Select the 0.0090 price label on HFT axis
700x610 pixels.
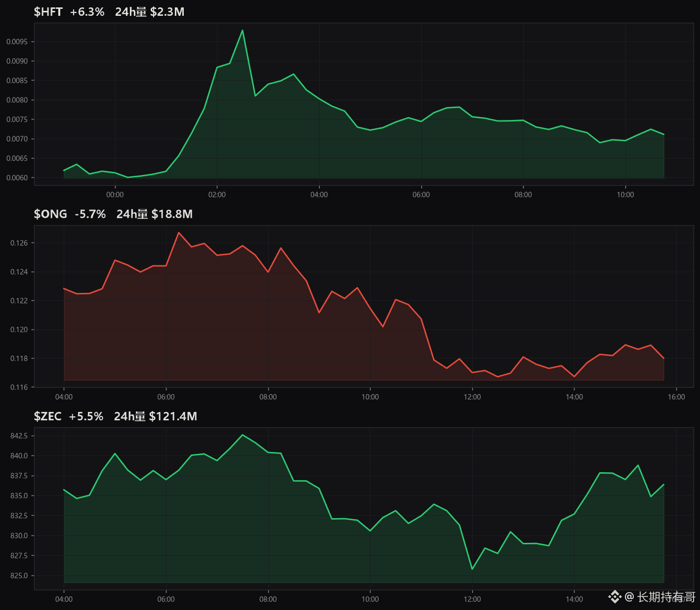(x=17, y=61)
